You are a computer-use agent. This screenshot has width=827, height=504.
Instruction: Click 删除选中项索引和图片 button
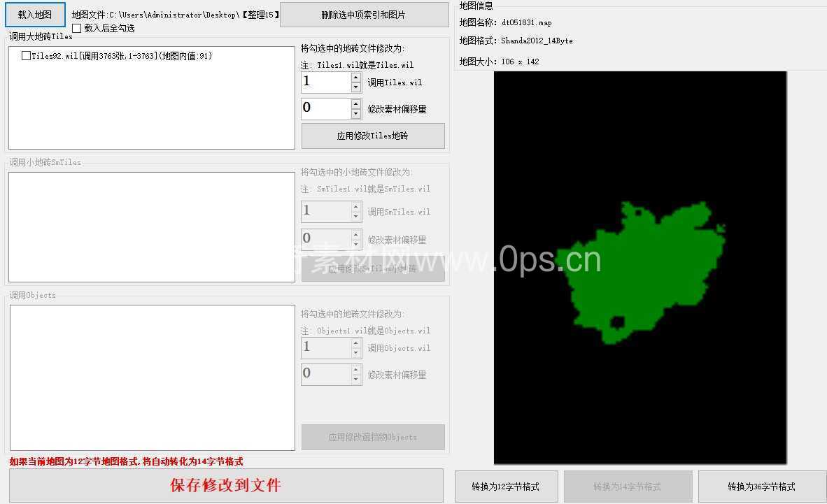point(364,15)
